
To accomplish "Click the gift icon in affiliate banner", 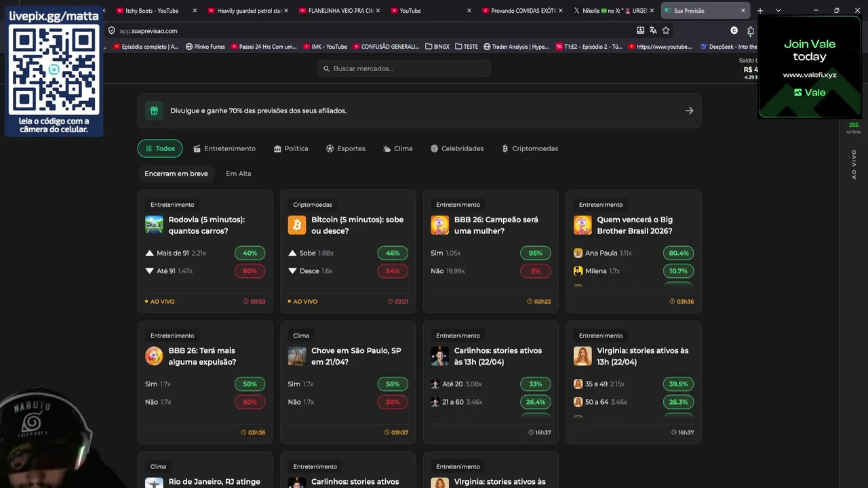I will [x=154, y=110].
